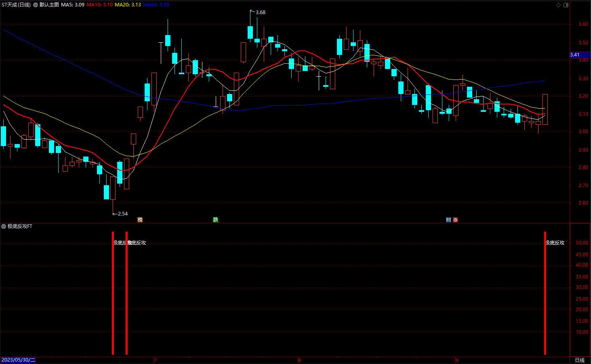591x364 pixels.
Task: Click the 2.54 low price annotation
Action: (123, 214)
